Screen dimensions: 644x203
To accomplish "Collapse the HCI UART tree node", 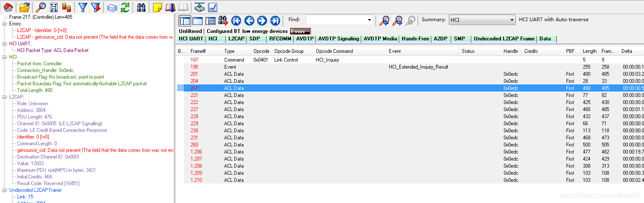I will [x=5, y=44].
